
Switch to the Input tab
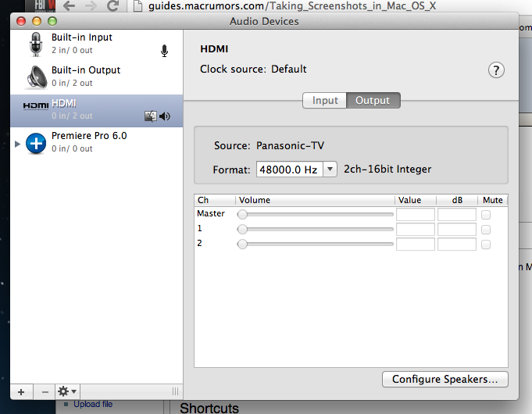pos(325,101)
